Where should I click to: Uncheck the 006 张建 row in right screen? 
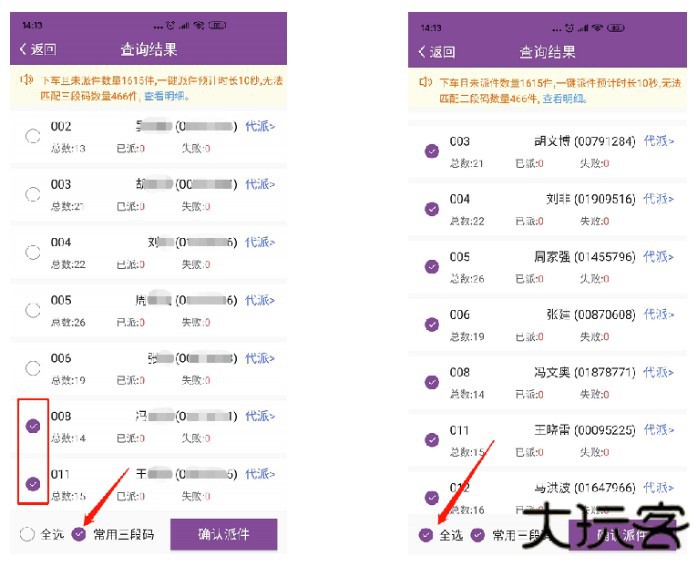pyautogui.click(x=432, y=324)
